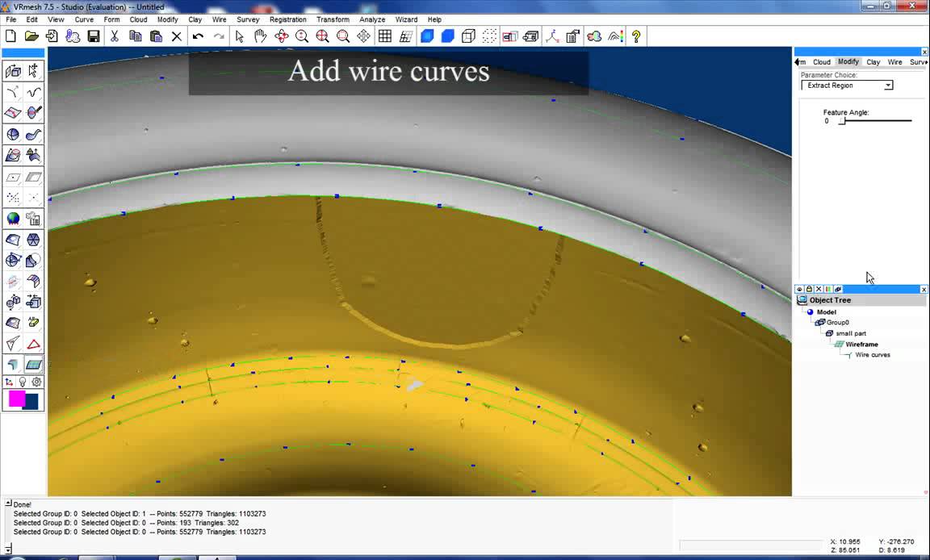The image size is (930, 560).
Task: Click the four-arrow move view icon
Action: [363, 36]
